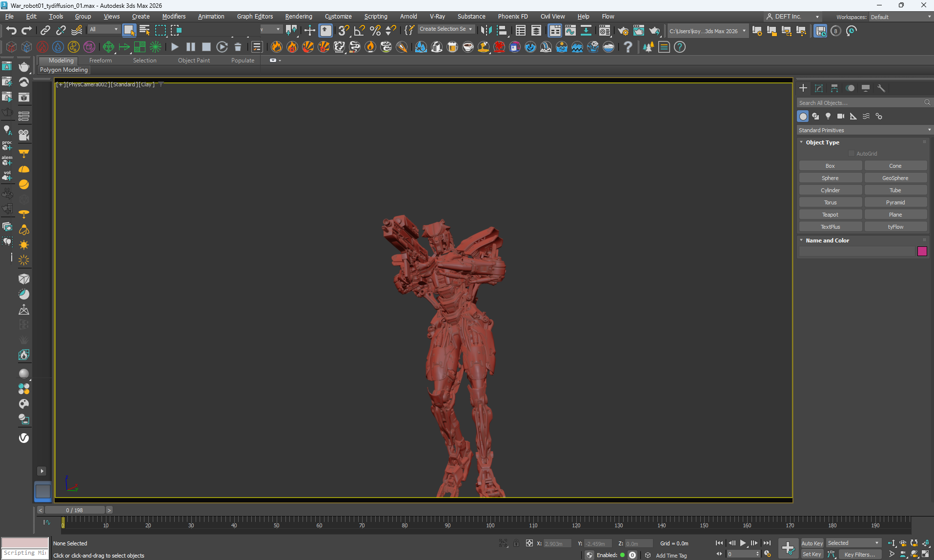Click the GeoSphere primitive button
The height and width of the screenshot is (560, 934).
895,178
